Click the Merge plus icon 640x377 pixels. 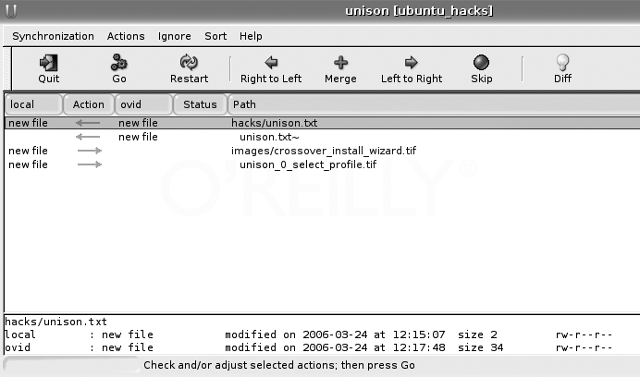341,62
